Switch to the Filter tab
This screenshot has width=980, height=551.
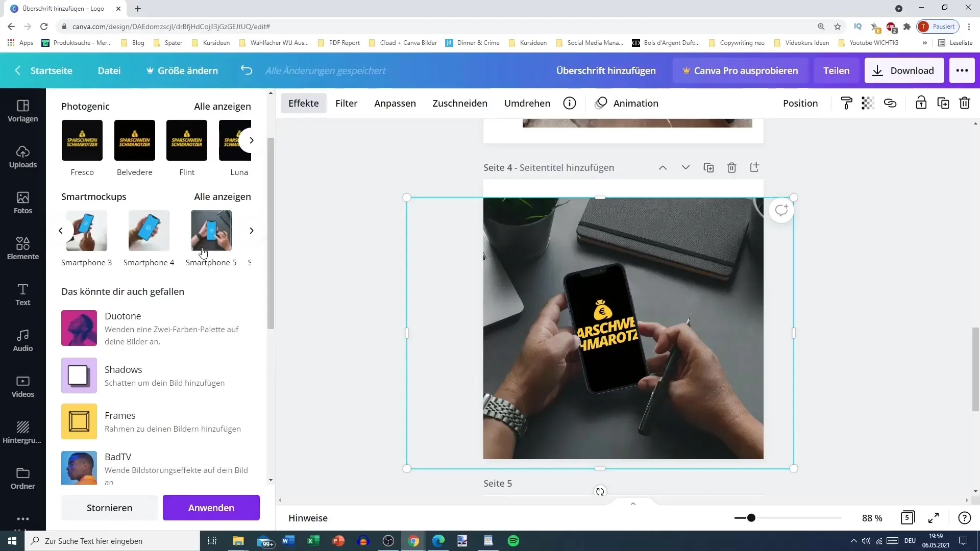[x=346, y=103]
